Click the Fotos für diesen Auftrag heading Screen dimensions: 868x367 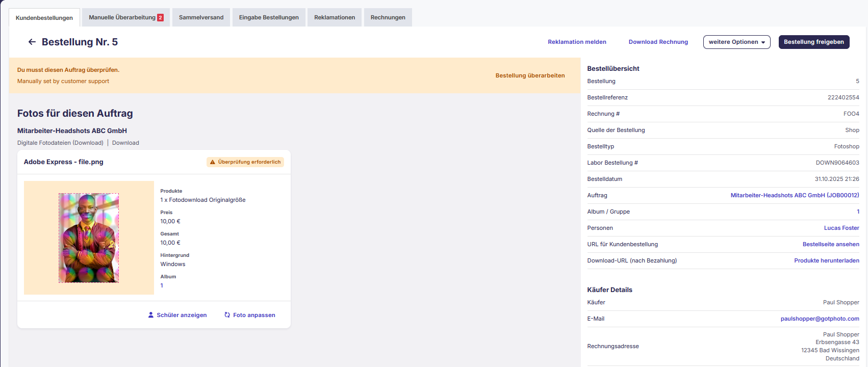(75, 113)
